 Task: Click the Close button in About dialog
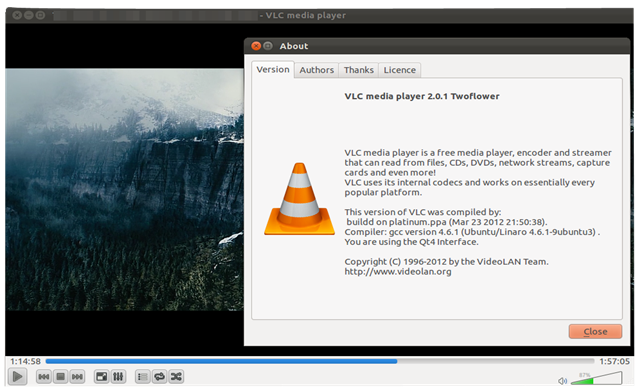595,332
